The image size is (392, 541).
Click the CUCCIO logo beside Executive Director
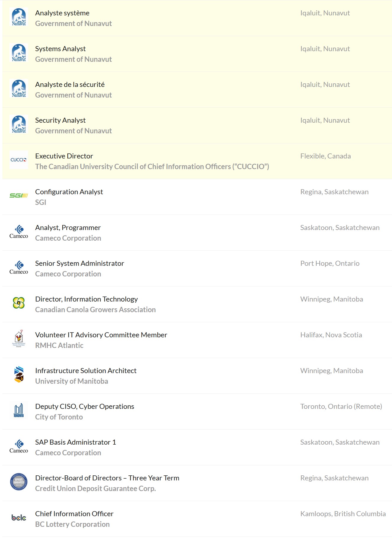[x=19, y=160]
